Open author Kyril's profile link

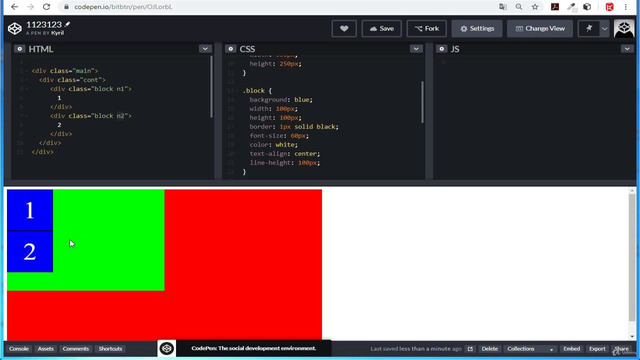57,33
